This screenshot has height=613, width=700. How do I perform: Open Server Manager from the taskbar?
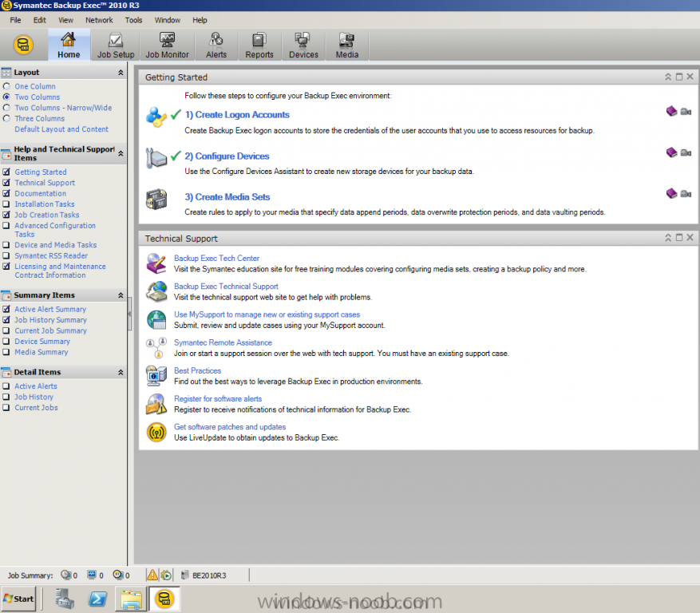[65, 599]
